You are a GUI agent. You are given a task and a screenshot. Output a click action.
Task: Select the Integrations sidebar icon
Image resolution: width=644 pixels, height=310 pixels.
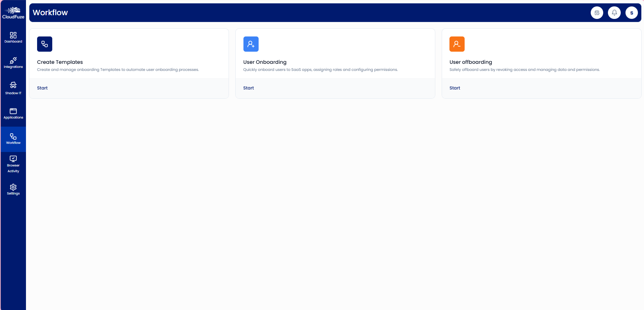[x=13, y=62]
